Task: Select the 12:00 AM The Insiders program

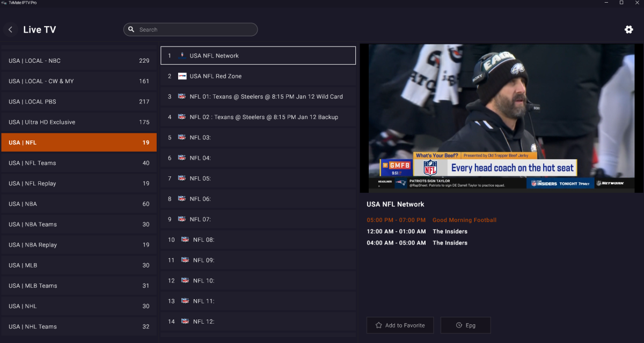Action: [x=450, y=232]
